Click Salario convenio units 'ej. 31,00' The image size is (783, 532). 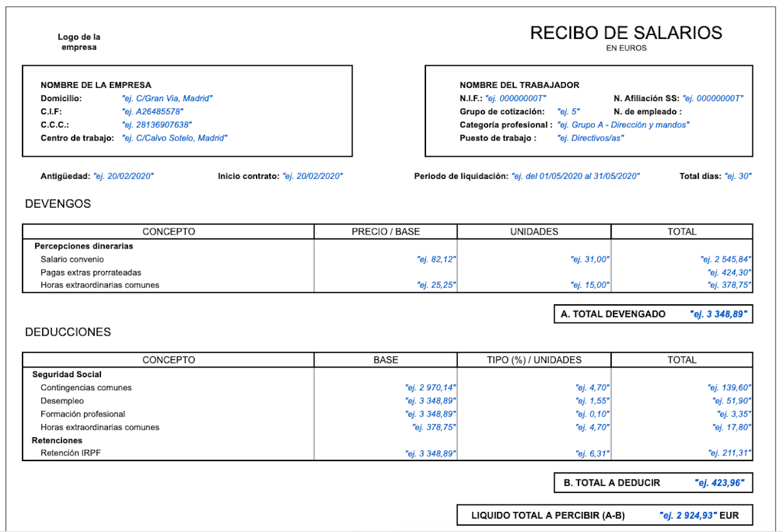click(590, 259)
